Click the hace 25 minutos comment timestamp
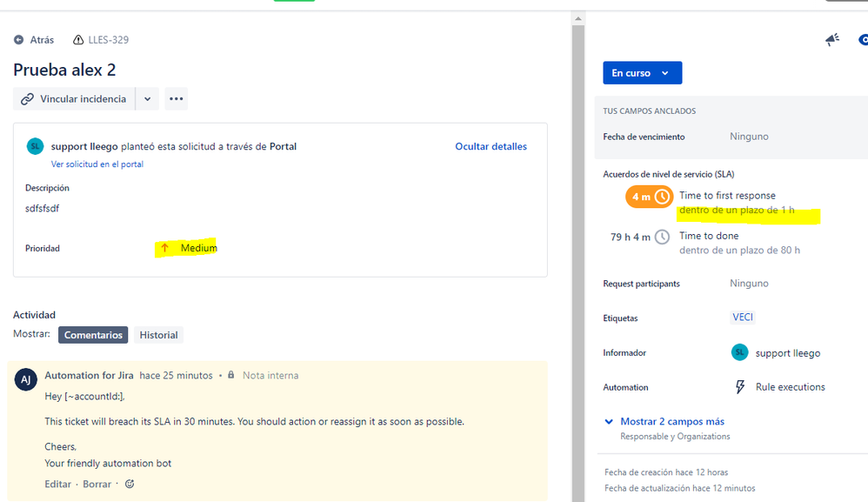 [x=176, y=375]
